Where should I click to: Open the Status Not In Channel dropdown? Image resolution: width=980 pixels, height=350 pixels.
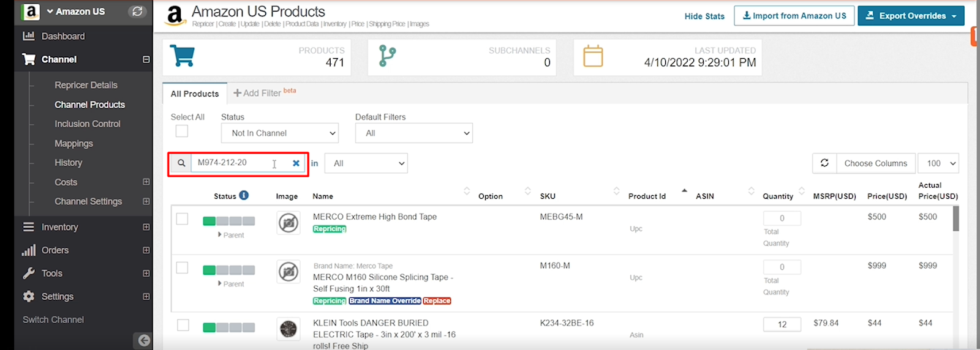tap(280, 133)
